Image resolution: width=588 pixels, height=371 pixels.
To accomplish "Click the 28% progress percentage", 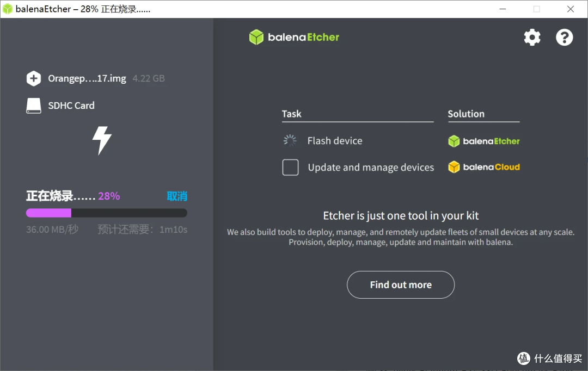I will pyautogui.click(x=109, y=196).
